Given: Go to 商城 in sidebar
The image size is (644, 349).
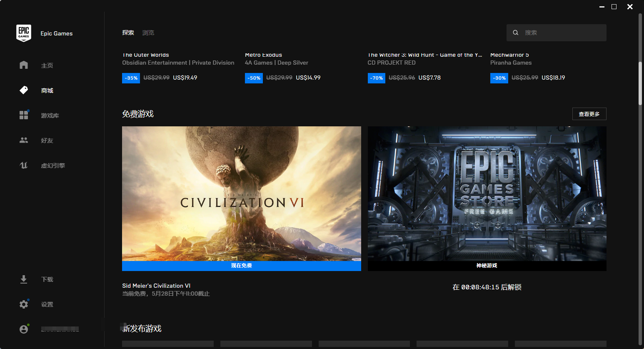Looking at the screenshot, I should (x=47, y=90).
